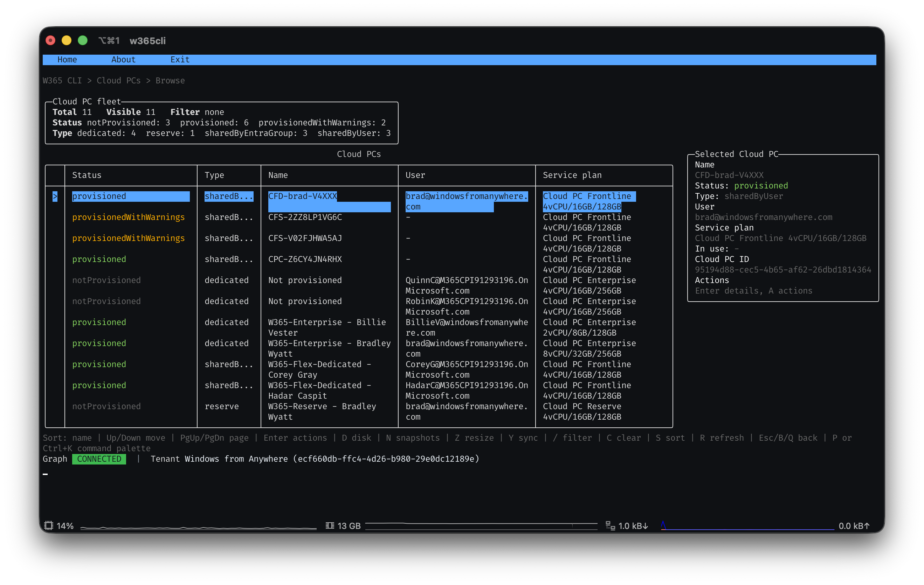Screen dimensions: 924x585
Task: Click QuinnC user email cell
Action: pos(467,285)
